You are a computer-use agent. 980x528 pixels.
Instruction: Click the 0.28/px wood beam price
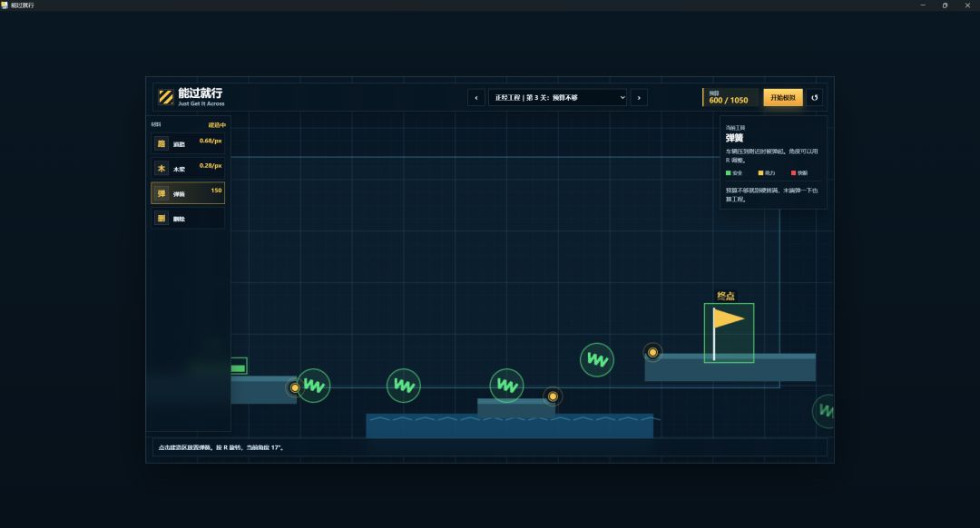pos(211,166)
